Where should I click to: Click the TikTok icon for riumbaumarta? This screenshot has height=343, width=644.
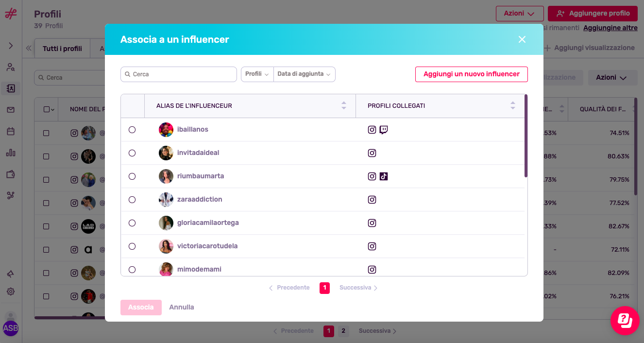click(x=384, y=176)
